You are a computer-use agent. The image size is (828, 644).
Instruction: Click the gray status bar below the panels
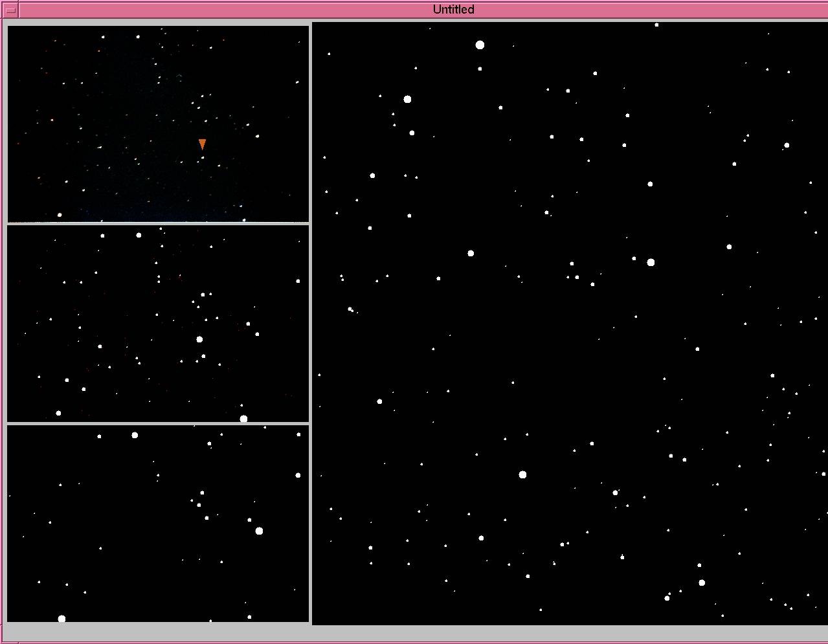point(414,632)
